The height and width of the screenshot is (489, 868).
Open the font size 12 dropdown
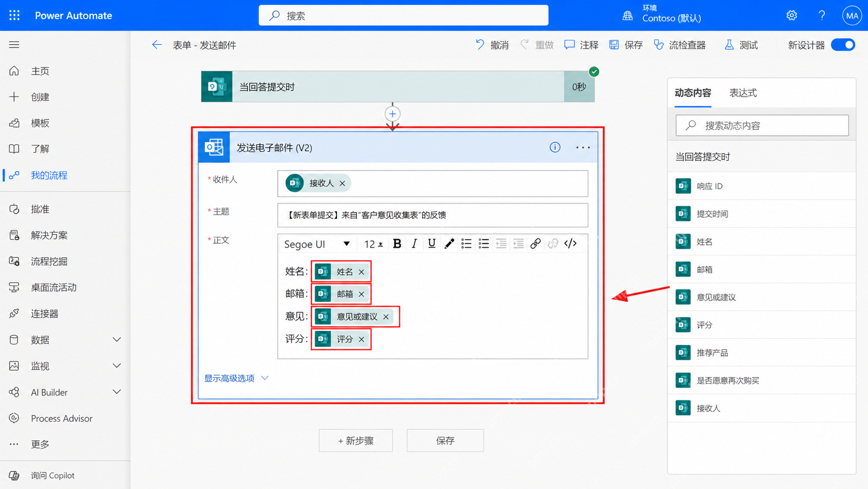(x=374, y=244)
